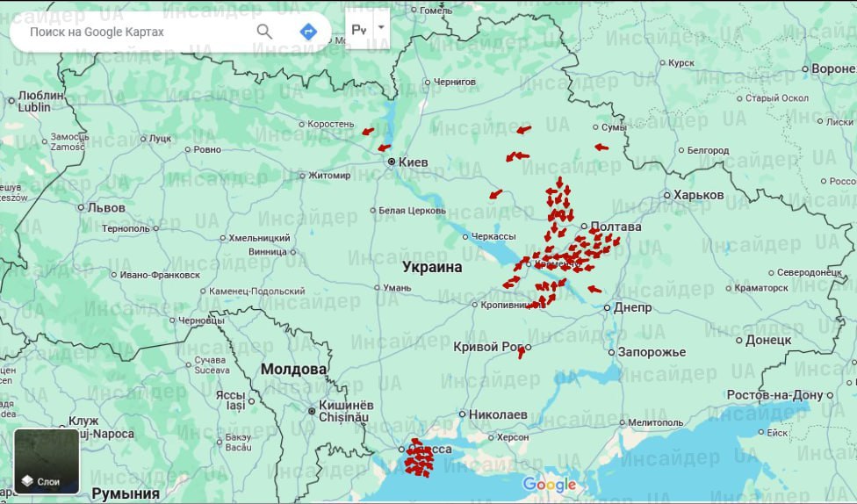The image size is (857, 504).
Task: Select the Харьков city label
Action: [699, 195]
